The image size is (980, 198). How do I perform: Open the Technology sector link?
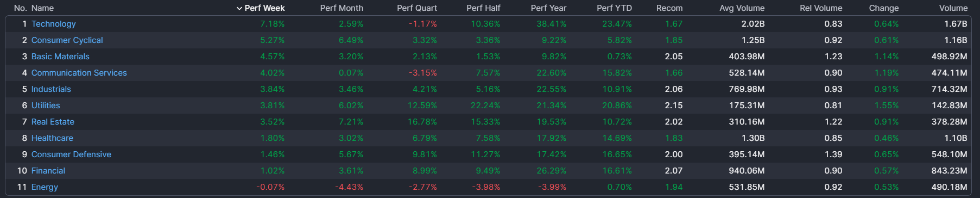click(x=53, y=24)
